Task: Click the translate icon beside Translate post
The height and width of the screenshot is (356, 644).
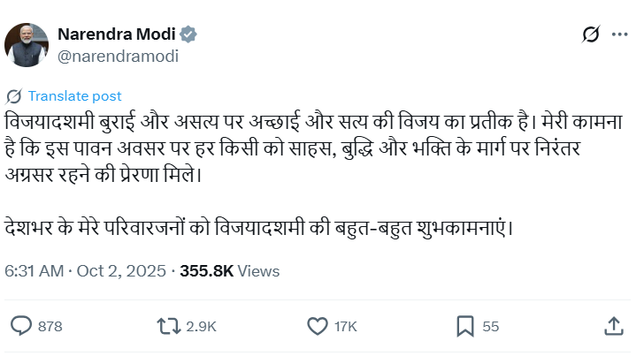Action: click(x=14, y=96)
